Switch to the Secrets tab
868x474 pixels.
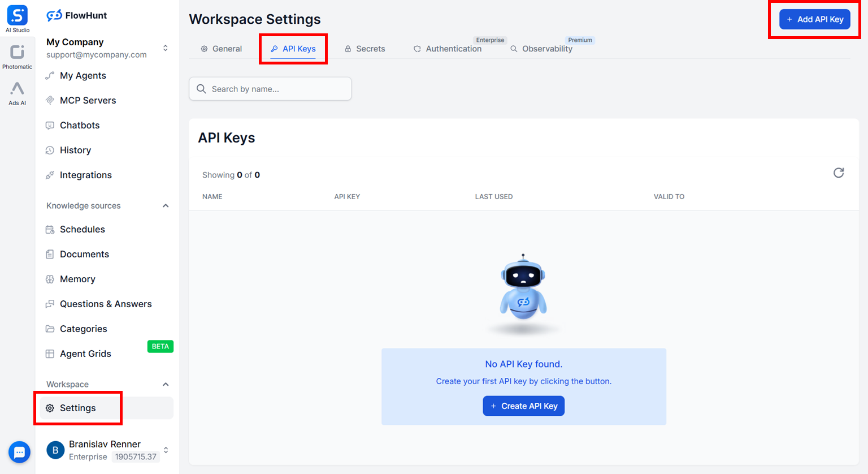[x=364, y=49]
